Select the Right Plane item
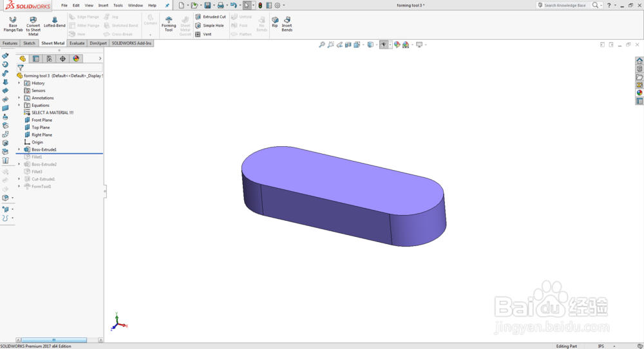The image size is (644, 349). pos(38,135)
